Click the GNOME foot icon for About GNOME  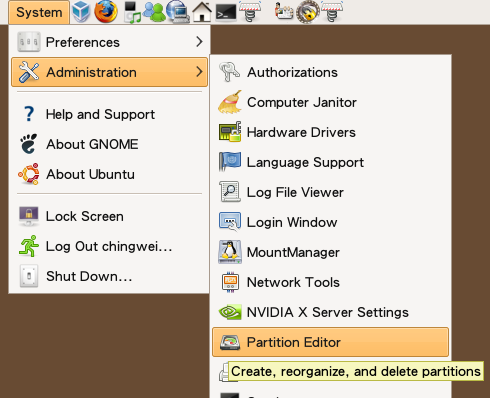click(x=29, y=144)
